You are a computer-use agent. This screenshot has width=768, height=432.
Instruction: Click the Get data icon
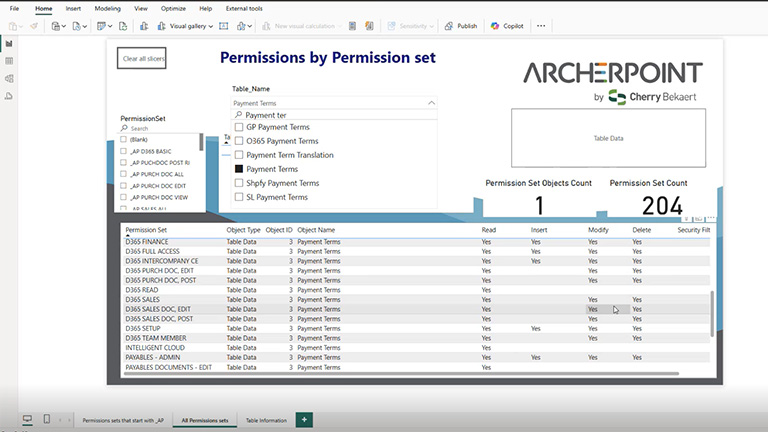56,26
